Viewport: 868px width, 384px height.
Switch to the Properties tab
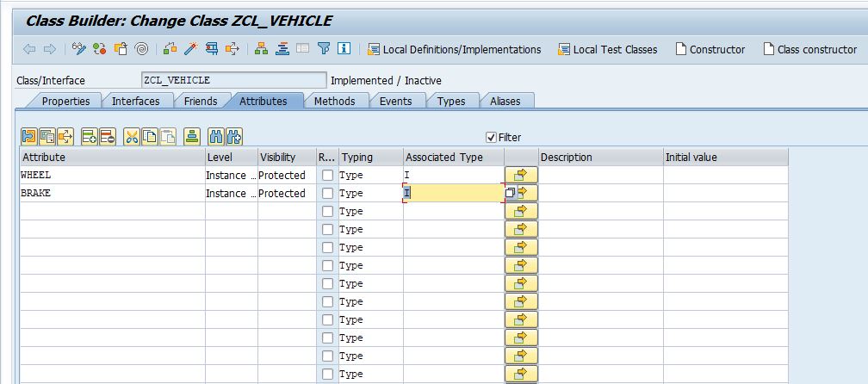pyautogui.click(x=65, y=102)
